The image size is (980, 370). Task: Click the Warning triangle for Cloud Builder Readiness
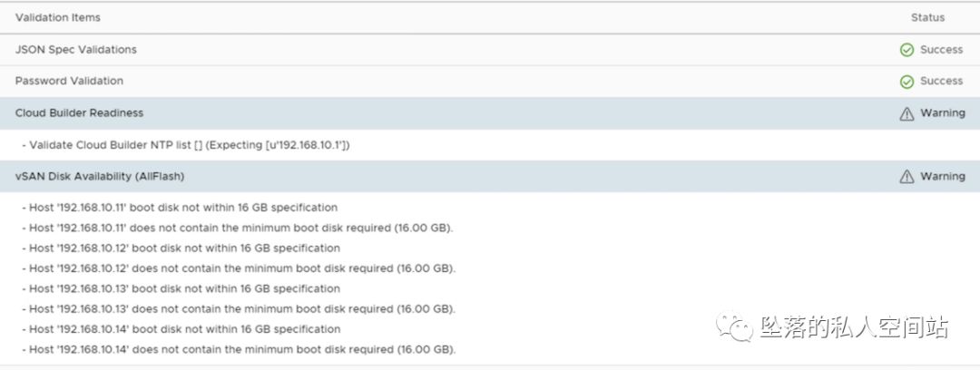[x=906, y=113]
